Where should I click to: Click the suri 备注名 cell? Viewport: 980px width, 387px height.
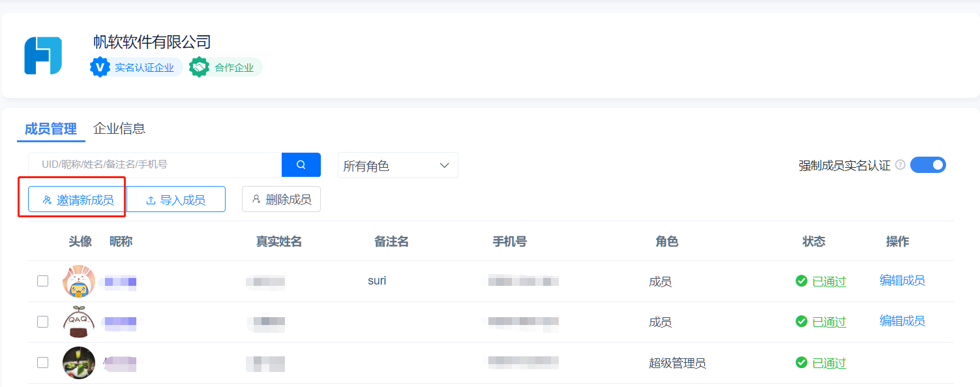pyautogui.click(x=377, y=281)
